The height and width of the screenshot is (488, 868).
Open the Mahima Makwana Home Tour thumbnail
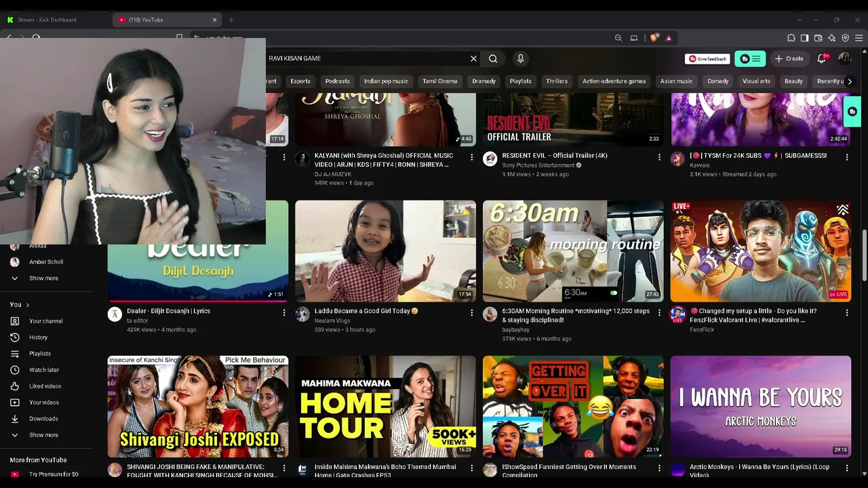[386, 407]
